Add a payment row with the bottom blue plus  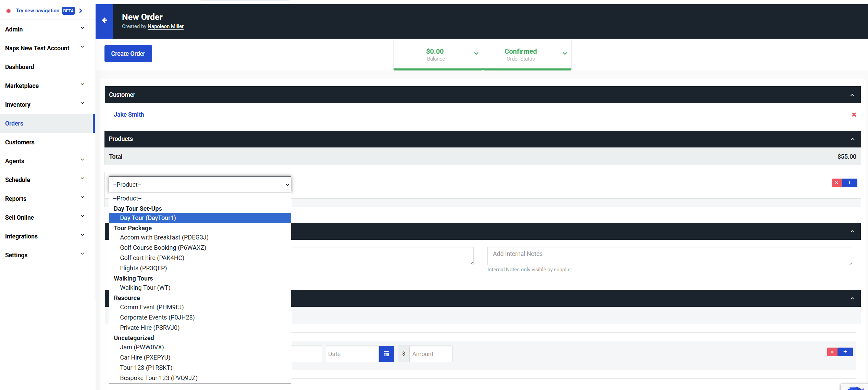[x=845, y=352]
